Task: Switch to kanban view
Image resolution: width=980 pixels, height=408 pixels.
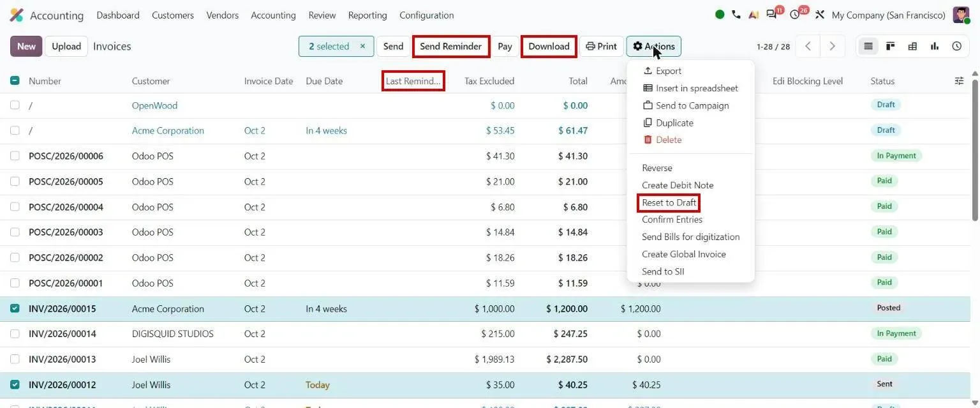Action: (890, 46)
